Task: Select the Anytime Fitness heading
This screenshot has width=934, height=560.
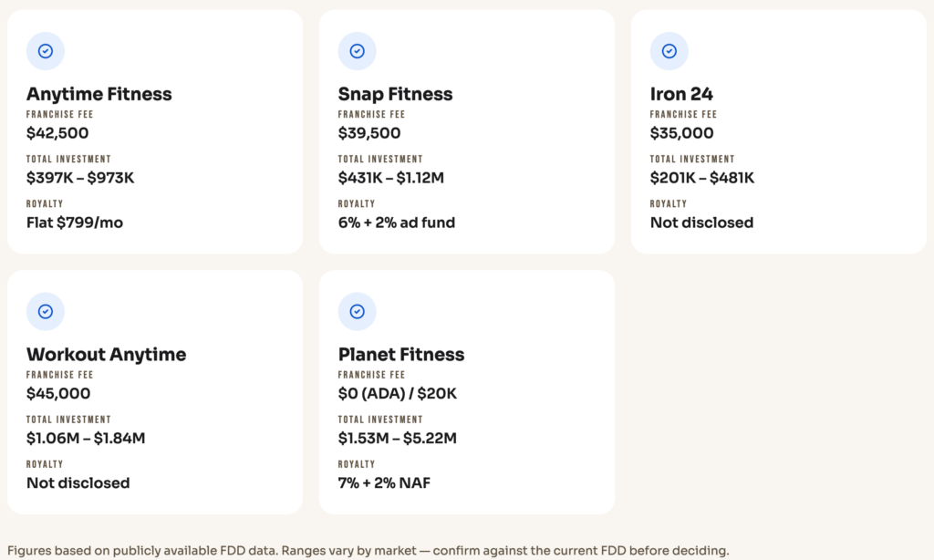Action: point(99,94)
